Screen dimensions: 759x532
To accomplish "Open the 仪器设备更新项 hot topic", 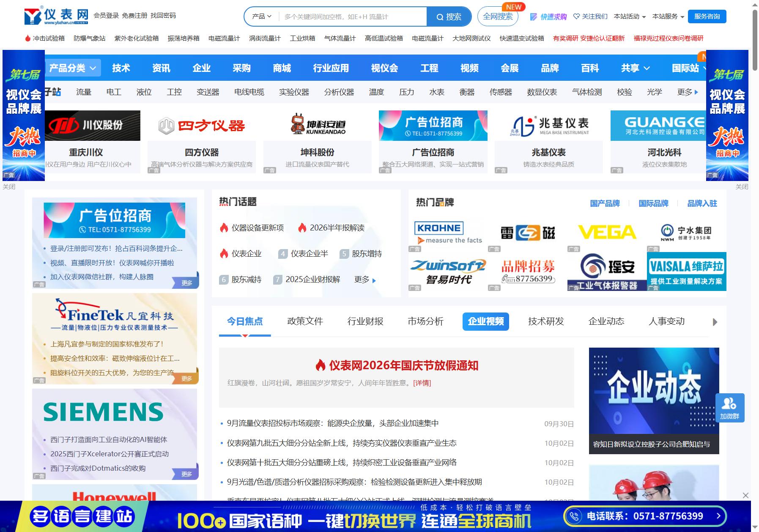I will (x=258, y=228).
